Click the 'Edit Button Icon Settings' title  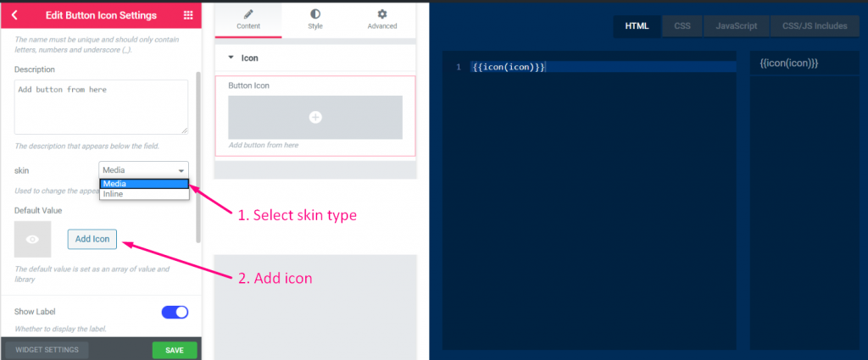[101, 15]
